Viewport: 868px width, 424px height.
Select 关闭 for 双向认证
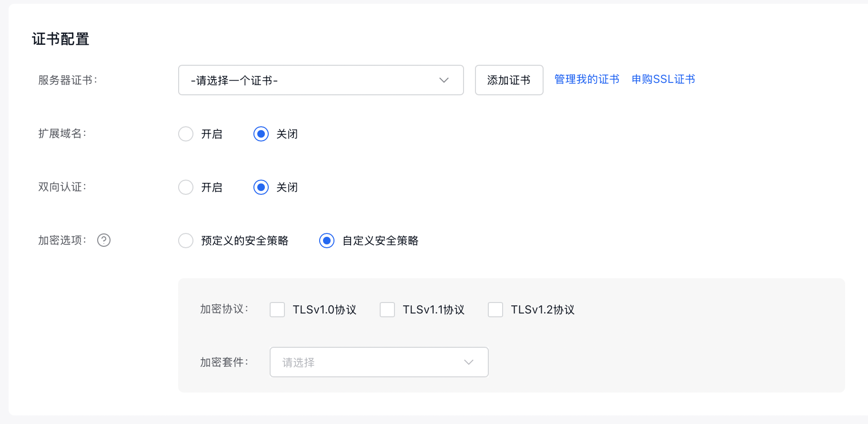(x=261, y=187)
